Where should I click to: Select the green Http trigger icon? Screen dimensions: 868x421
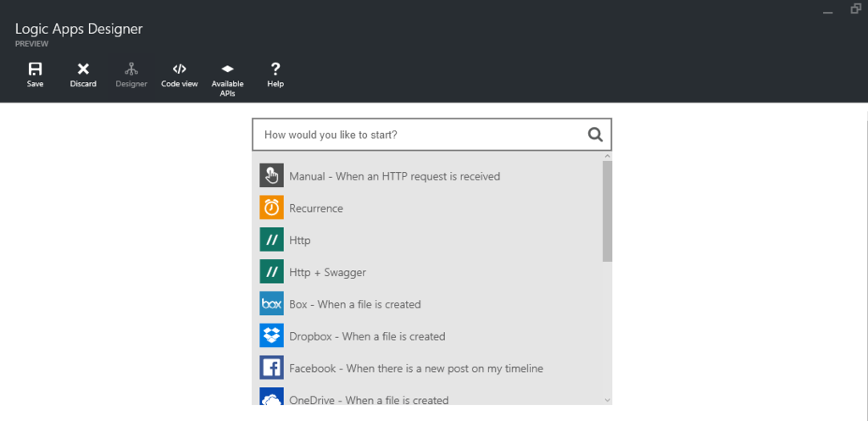pyautogui.click(x=271, y=240)
